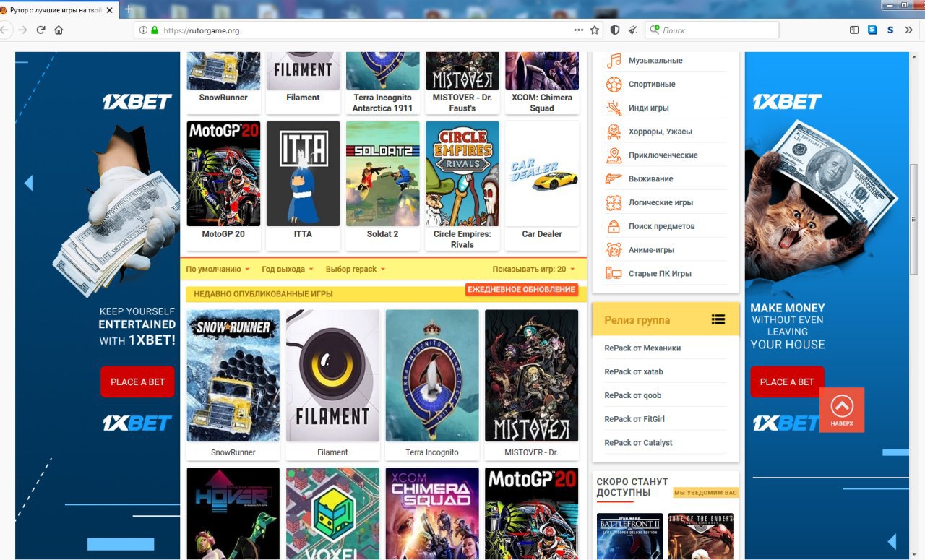
Task: Click the Приключенческие map pin icon
Action: point(614,155)
